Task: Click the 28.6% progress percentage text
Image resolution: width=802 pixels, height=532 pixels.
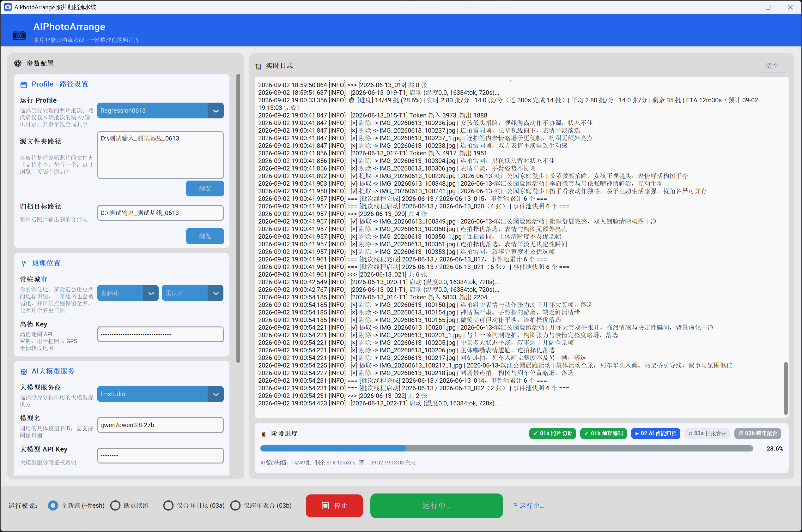Action: [775, 449]
